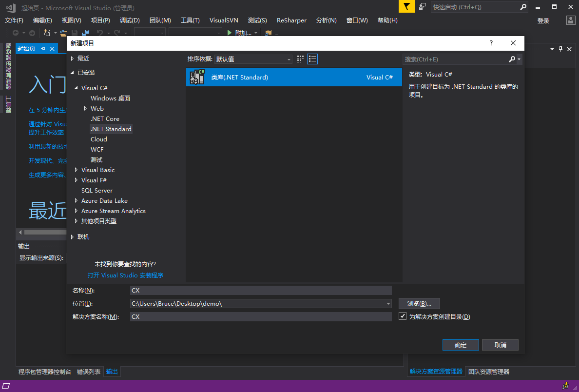Viewport: 579px width, 392px height.
Task: Open the 排序依据 dropdown
Action: 253,59
